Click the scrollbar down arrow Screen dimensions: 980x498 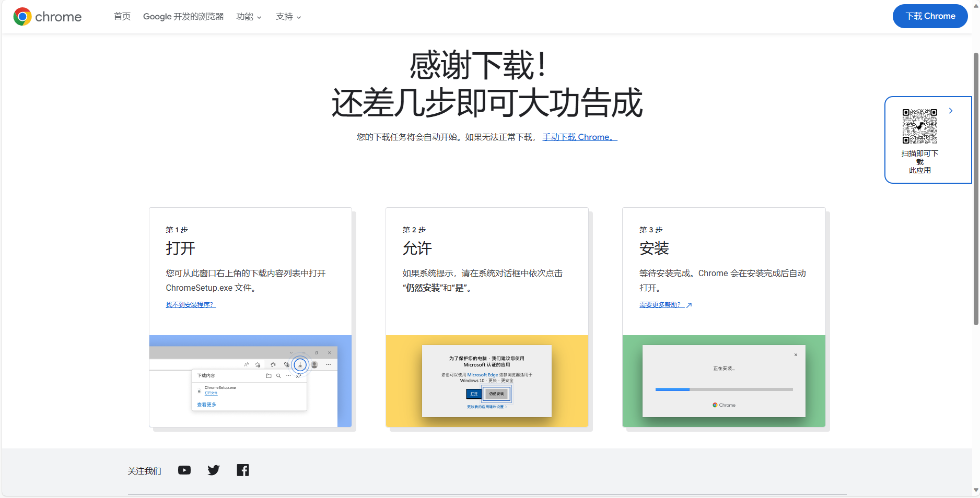coord(976,490)
